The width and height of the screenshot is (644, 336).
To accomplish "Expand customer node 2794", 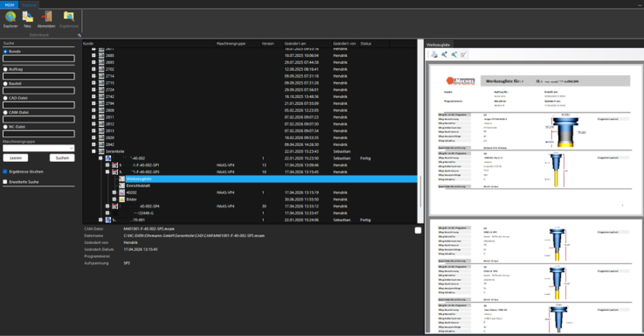I will pos(93,103).
